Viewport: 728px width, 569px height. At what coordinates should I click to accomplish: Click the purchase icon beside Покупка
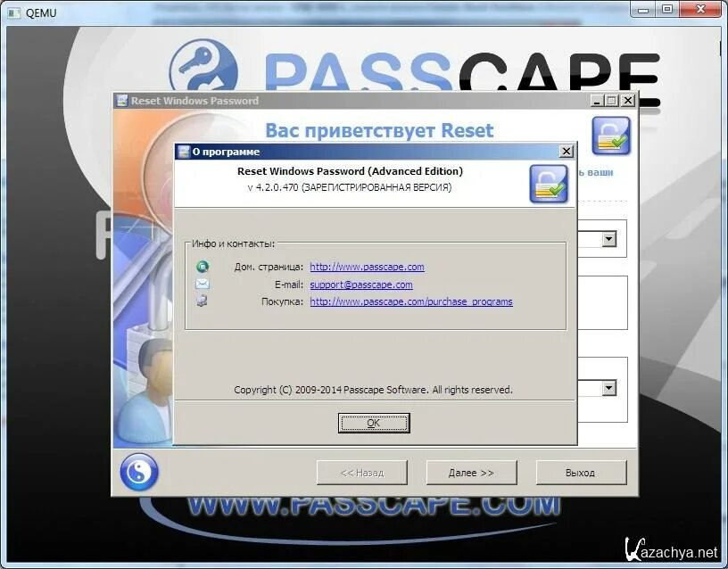point(202,301)
